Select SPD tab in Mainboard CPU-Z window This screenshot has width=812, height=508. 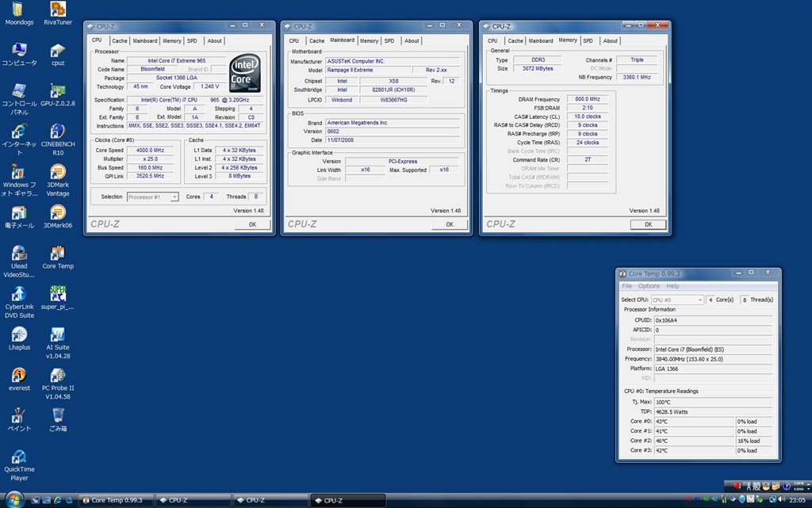click(x=389, y=41)
